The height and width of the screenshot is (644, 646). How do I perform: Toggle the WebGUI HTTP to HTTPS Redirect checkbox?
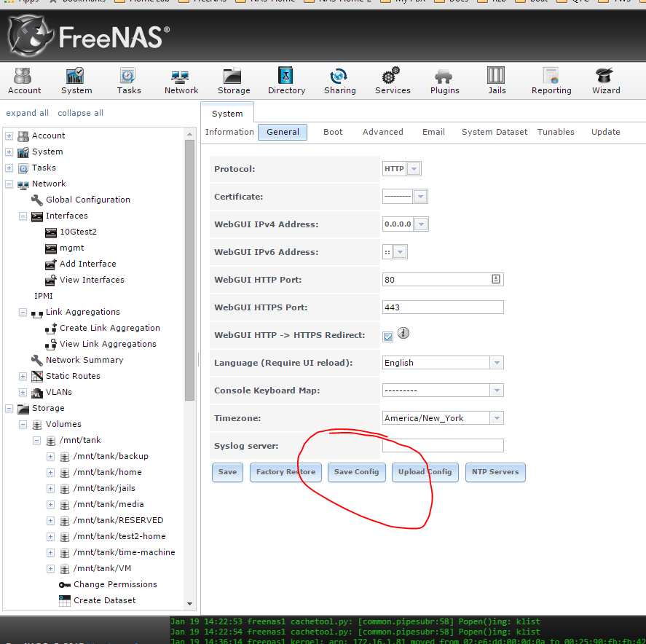(x=387, y=337)
